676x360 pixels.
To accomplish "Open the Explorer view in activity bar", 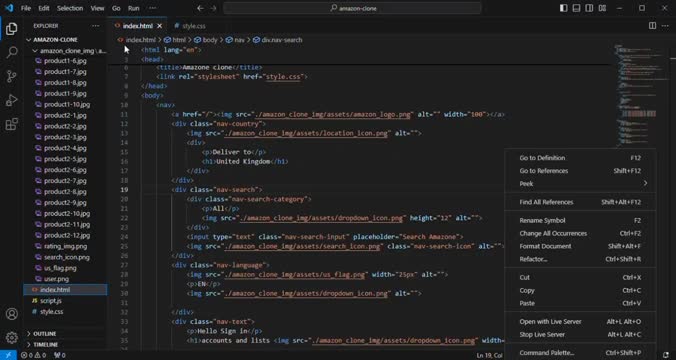I will (x=12, y=29).
